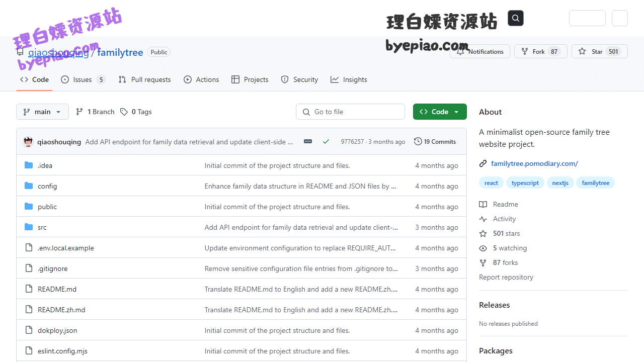Click Report repository
This screenshot has width=644, height=362.
coord(506,277)
